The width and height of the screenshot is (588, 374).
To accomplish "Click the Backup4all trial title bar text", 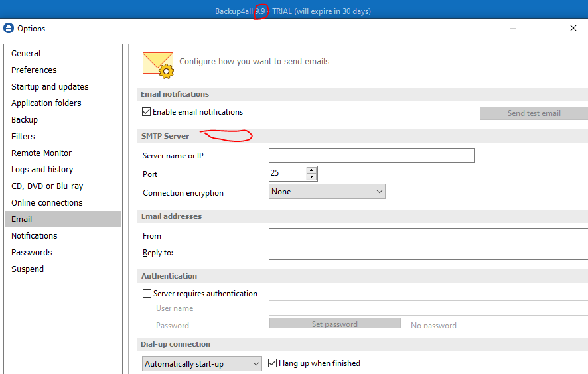I will pyautogui.click(x=293, y=11).
